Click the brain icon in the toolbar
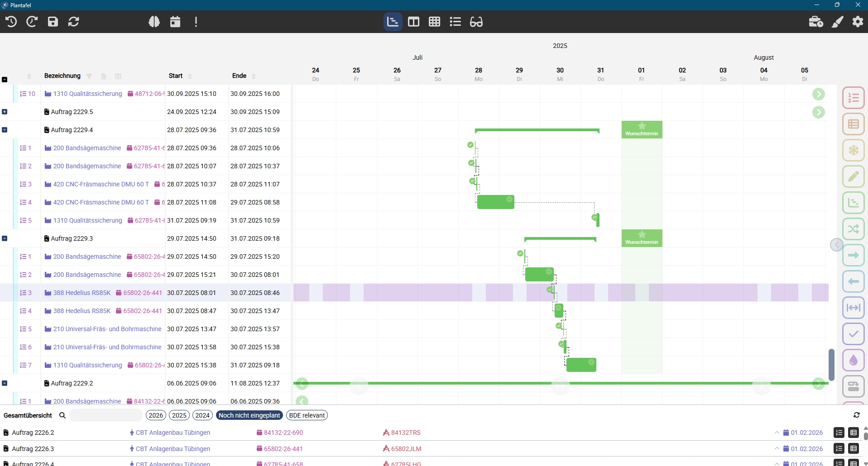 (154, 21)
